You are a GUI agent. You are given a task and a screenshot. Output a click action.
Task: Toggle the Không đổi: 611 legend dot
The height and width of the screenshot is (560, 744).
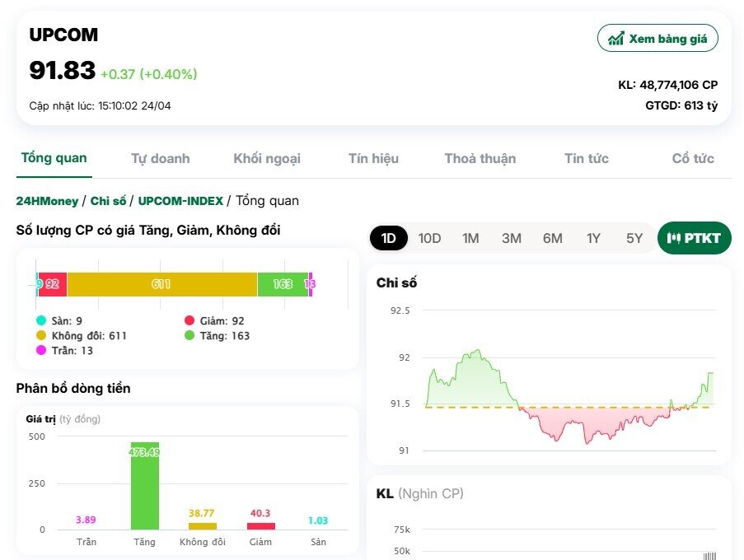pos(41,335)
